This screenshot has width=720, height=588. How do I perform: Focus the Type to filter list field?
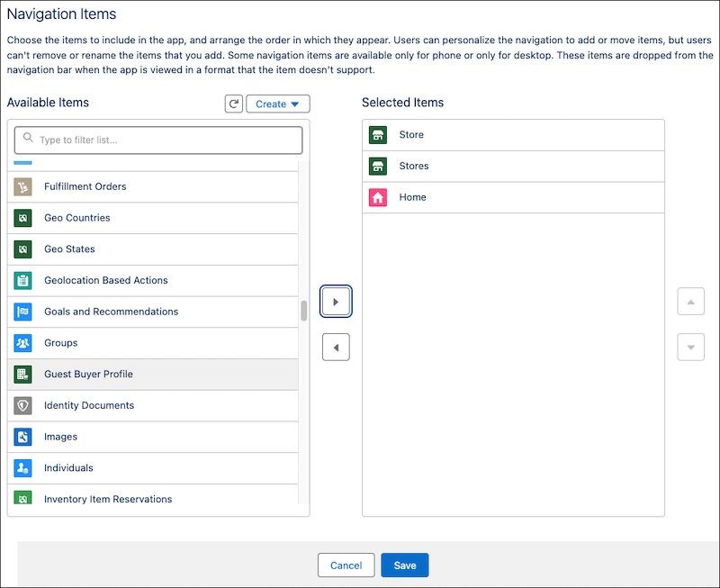(x=158, y=140)
